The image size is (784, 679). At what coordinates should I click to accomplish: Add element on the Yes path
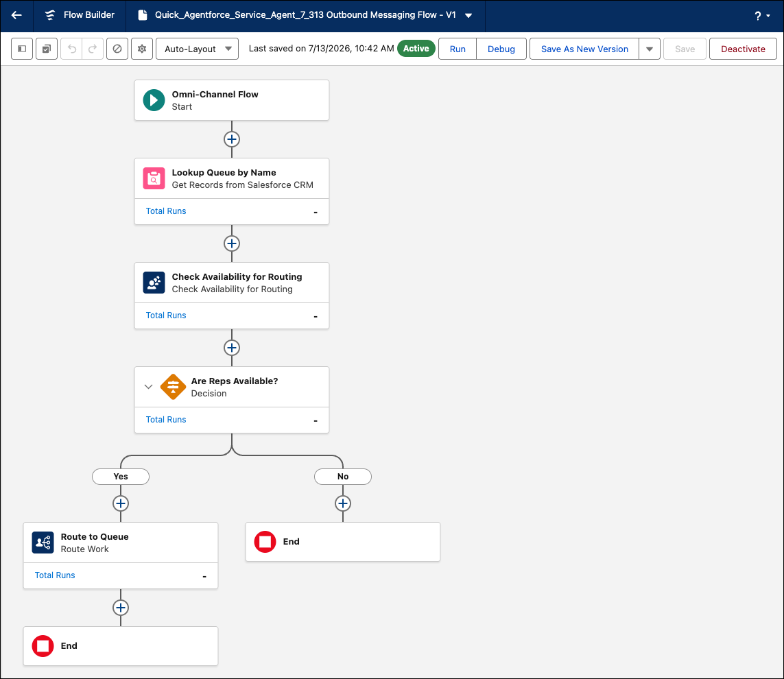point(121,503)
